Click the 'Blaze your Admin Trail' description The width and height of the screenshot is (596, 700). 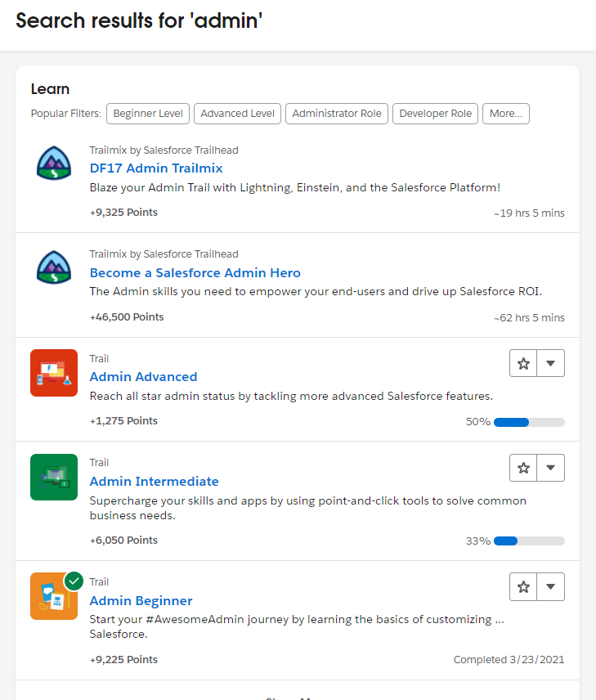click(x=295, y=187)
